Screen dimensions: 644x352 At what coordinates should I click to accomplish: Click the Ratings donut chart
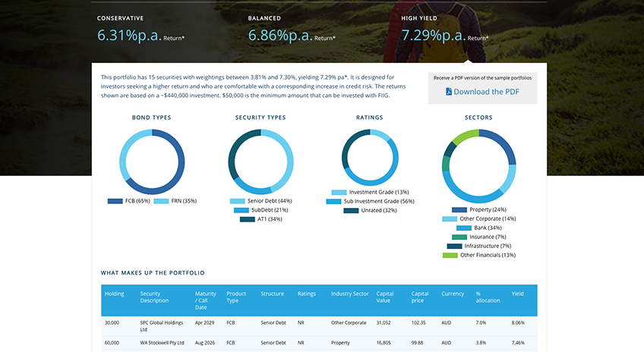coord(370,158)
